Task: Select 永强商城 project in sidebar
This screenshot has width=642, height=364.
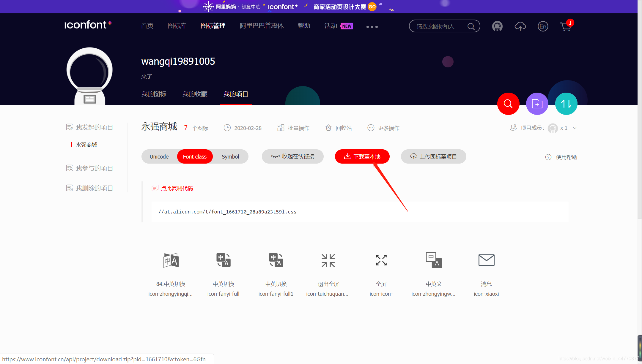Action: point(86,145)
